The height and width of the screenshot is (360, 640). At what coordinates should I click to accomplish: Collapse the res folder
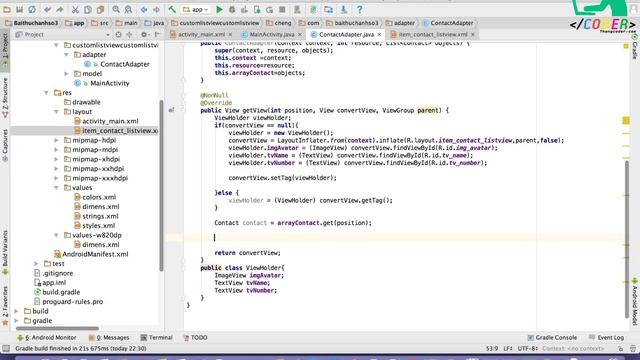(x=46, y=93)
